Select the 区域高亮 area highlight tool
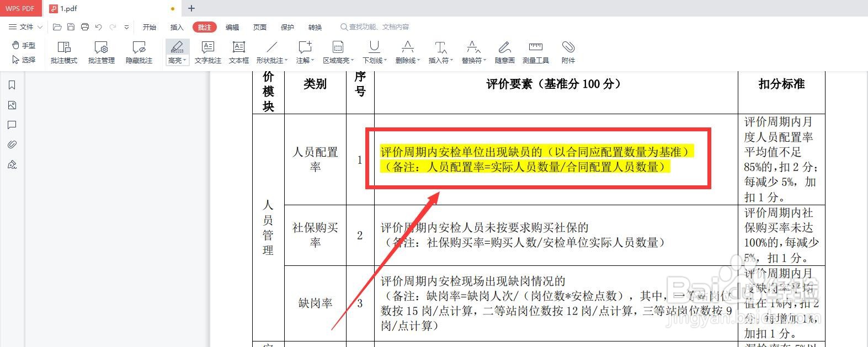 (x=338, y=47)
